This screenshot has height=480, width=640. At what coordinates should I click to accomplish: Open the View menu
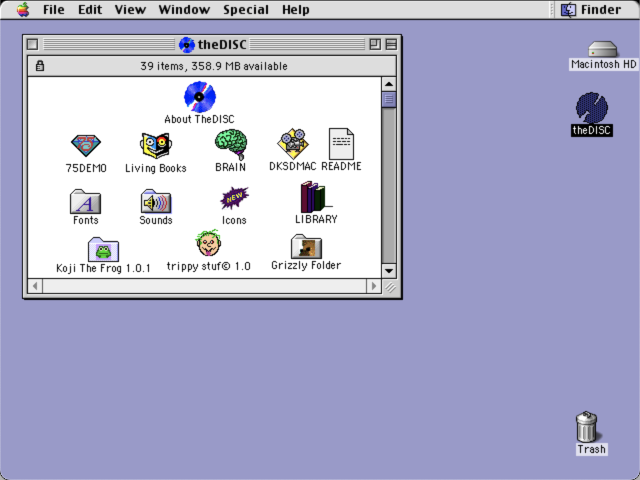pyautogui.click(x=130, y=9)
